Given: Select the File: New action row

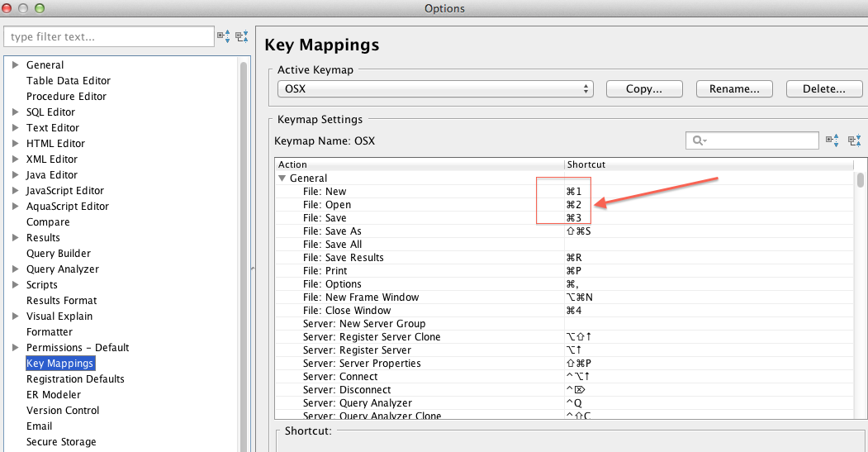Looking at the screenshot, I should tap(564, 192).
